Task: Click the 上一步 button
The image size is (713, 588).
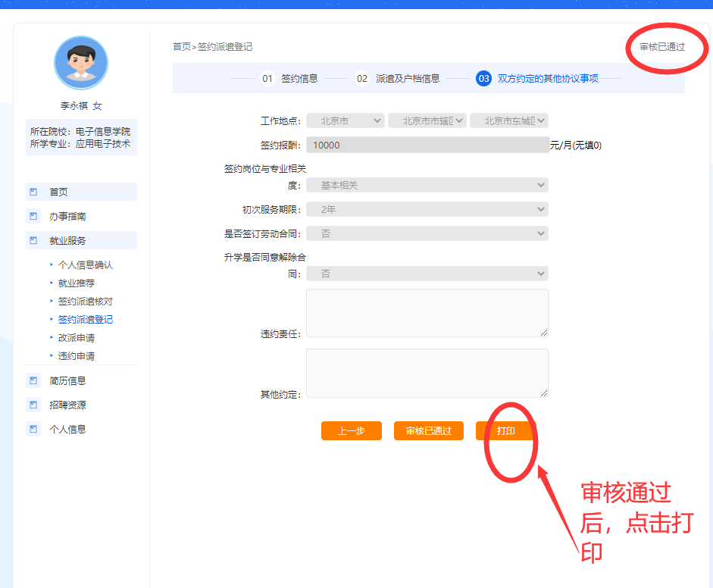Action: point(351,431)
